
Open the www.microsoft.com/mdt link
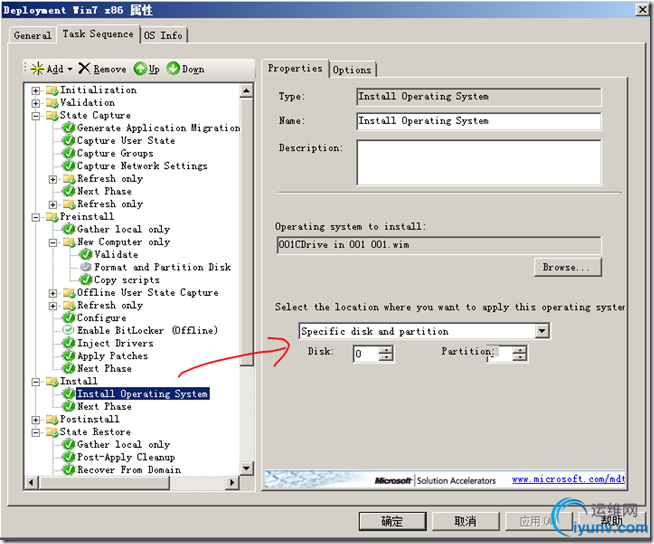coord(568,479)
